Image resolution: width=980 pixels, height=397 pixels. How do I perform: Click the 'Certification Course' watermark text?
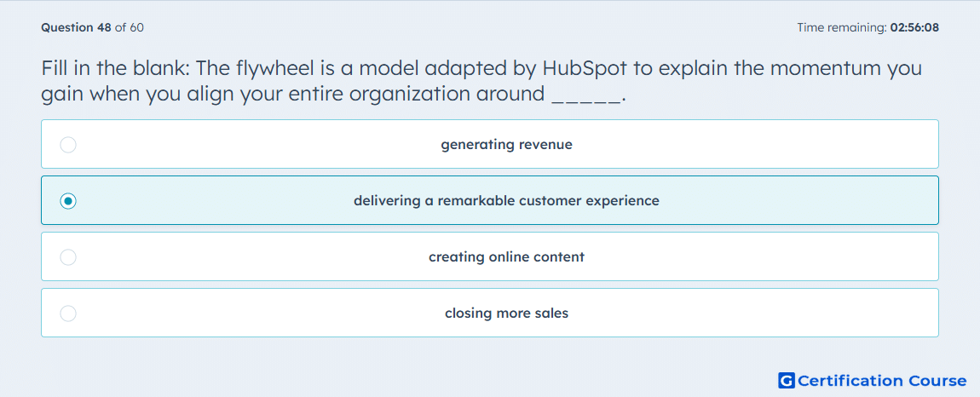[882, 380]
